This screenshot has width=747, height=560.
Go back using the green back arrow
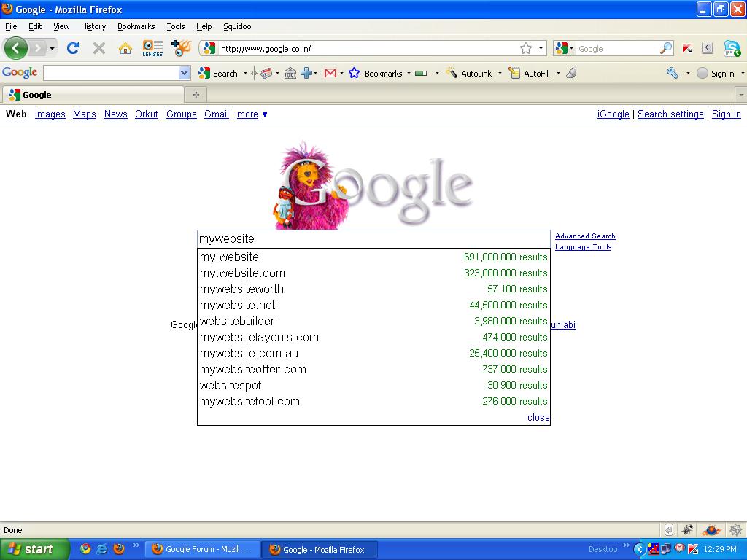[16, 48]
